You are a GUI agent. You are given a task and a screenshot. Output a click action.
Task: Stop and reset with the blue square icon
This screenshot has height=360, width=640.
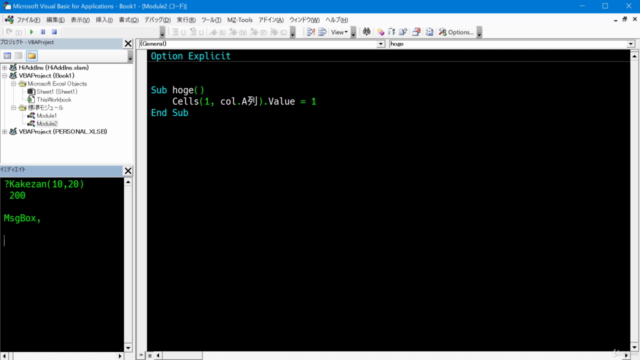pos(54,32)
